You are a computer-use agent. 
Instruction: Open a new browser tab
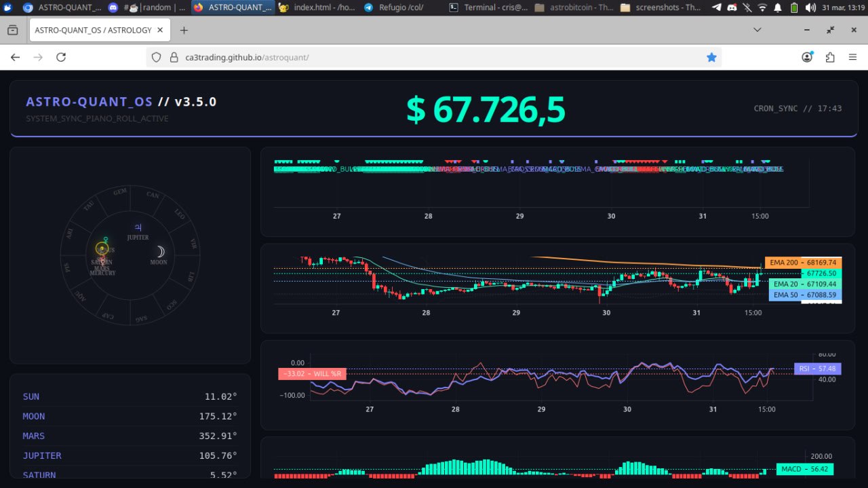click(x=184, y=31)
